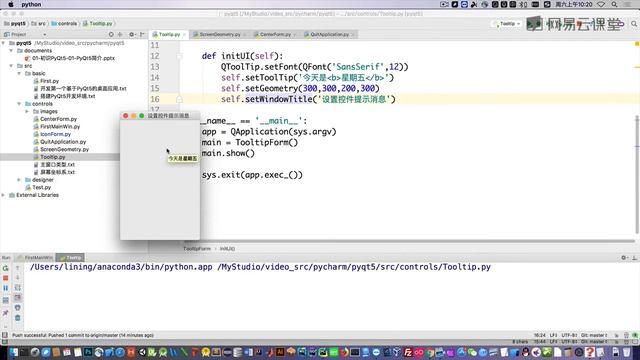
Task: Switch to the ScreenGeometry.py editor tab
Action: coord(220,34)
